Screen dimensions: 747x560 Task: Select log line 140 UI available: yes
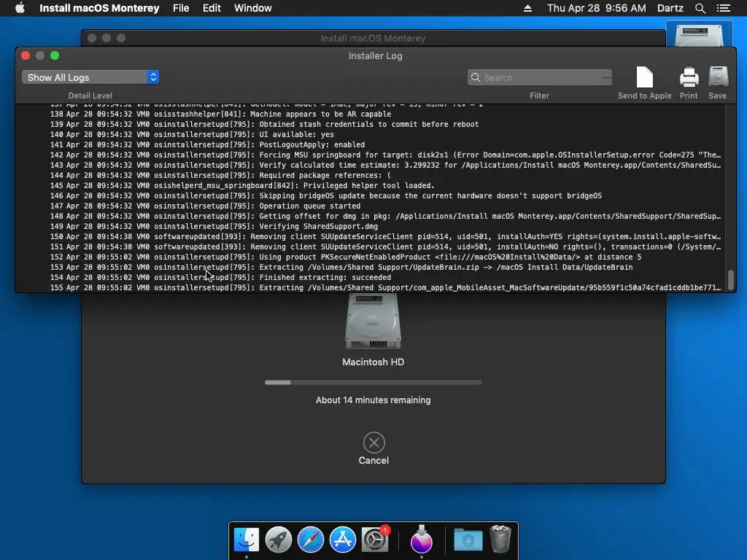(x=371, y=135)
